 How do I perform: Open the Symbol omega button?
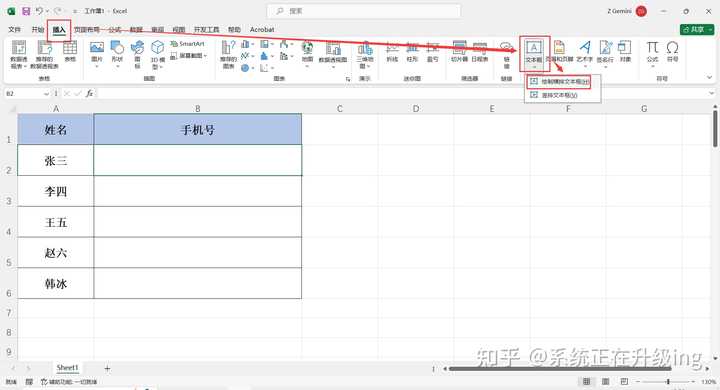pyautogui.click(x=672, y=51)
